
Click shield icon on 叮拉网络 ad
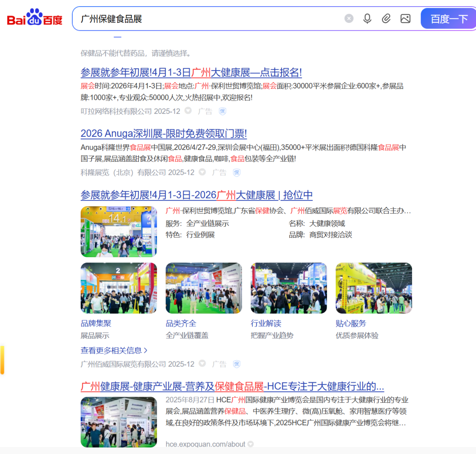(x=223, y=111)
